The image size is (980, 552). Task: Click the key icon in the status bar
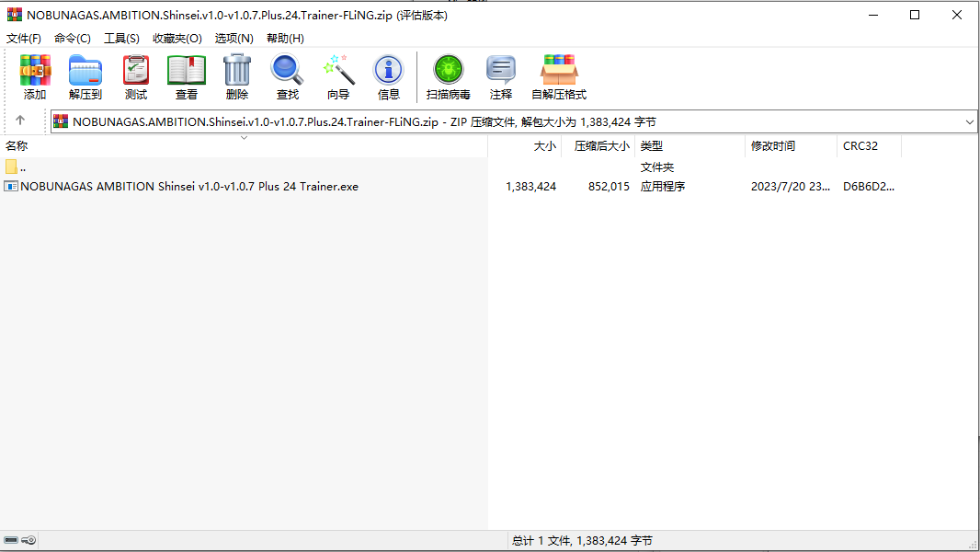[x=28, y=540]
